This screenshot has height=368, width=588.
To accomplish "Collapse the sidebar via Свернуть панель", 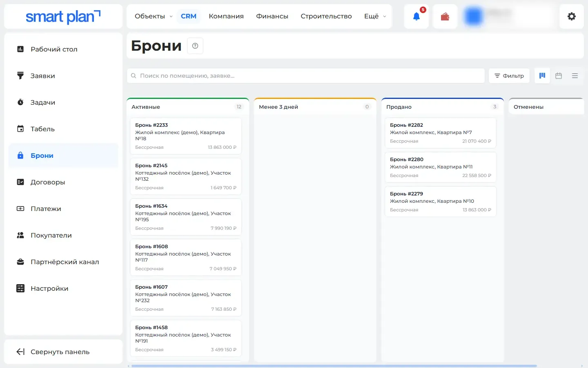I will [63, 352].
